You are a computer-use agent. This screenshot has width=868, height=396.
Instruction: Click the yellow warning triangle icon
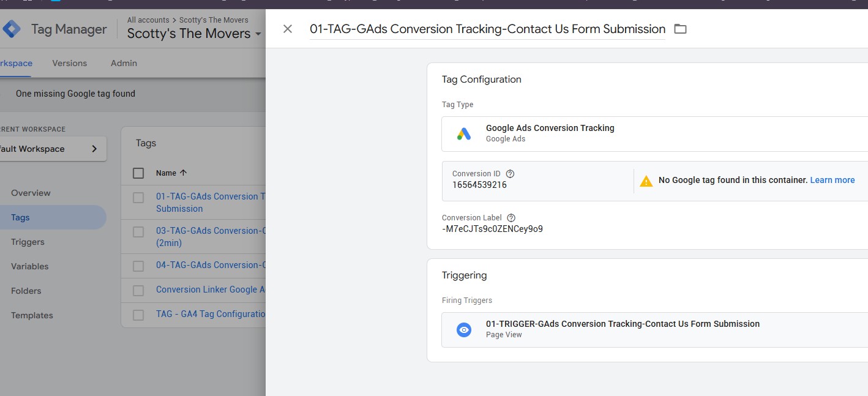646,181
